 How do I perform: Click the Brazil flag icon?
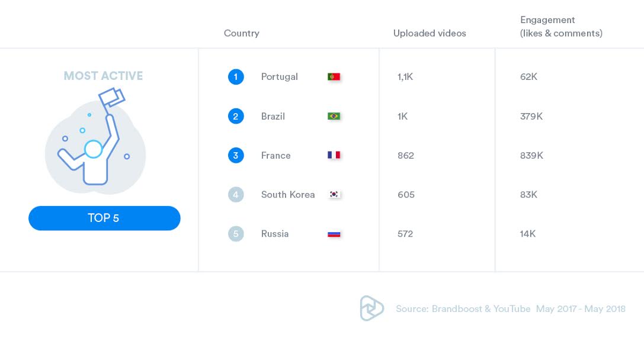pyautogui.click(x=334, y=116)
